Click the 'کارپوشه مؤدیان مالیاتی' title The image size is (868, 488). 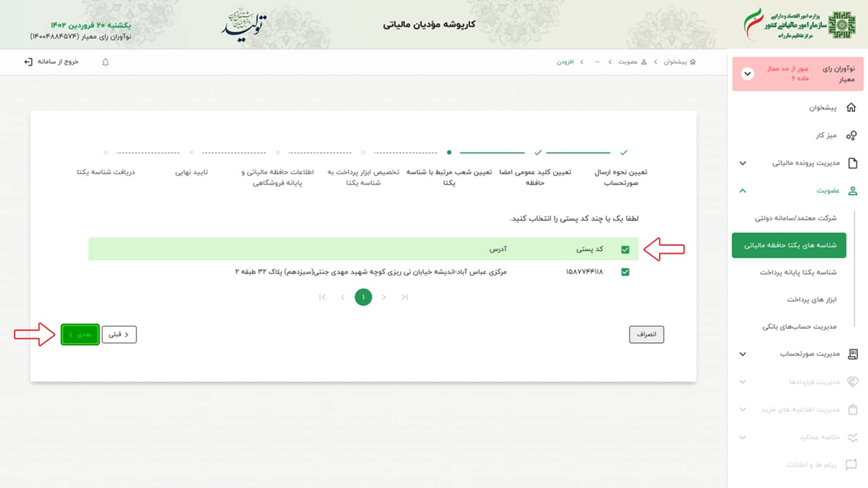click(x=429, y=25)
